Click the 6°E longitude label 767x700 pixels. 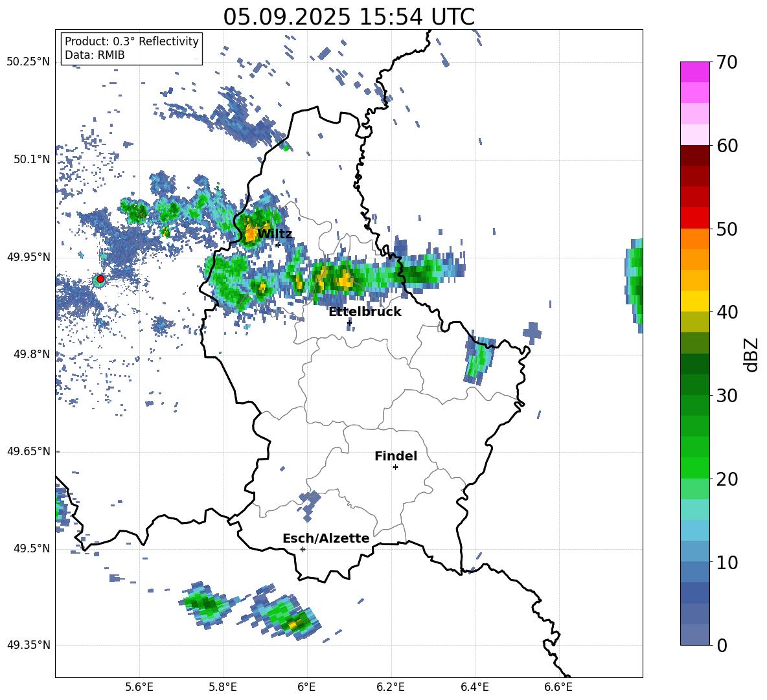tap(306, 687)
